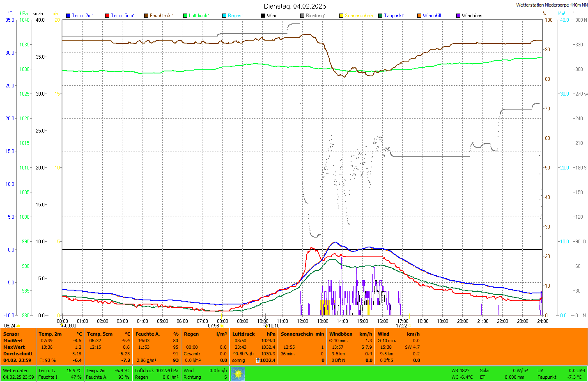Screen dimensions: 588x382
Task: Click the 12:00 label on time axis
Action: (x=303, y=321)
